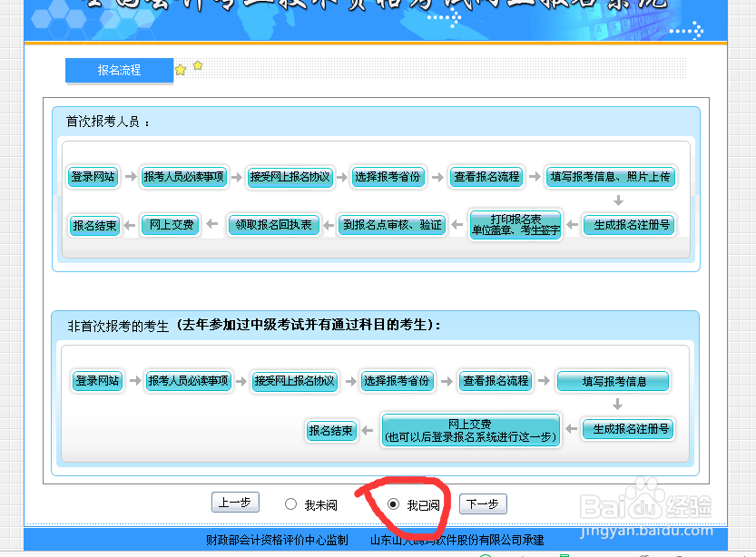Click footer text 财政部会计资格评价中心监制
The image size is (756, 557).
[277, 540]
